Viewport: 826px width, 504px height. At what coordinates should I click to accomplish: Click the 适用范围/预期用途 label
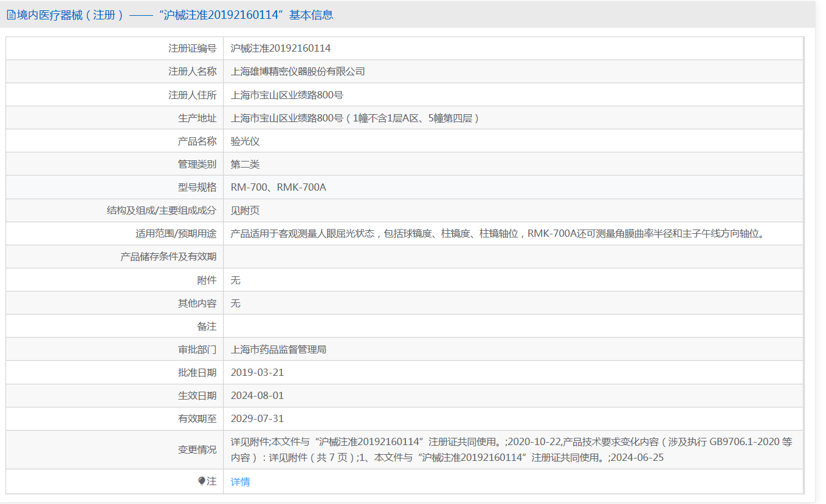176,233
